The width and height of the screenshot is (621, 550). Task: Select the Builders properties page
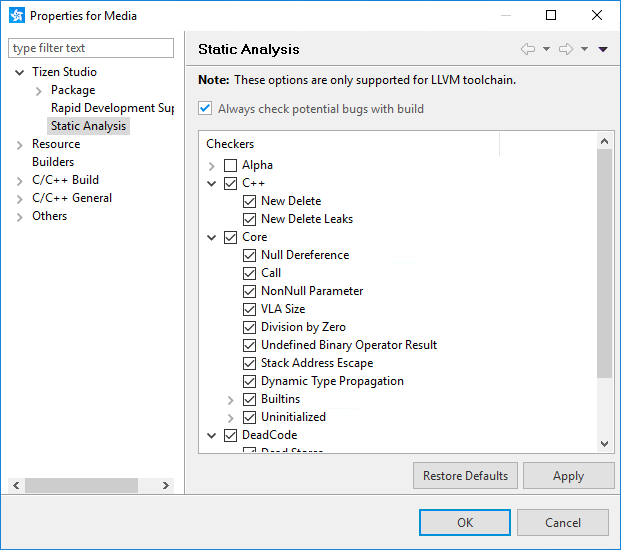(x=53, y=162)
